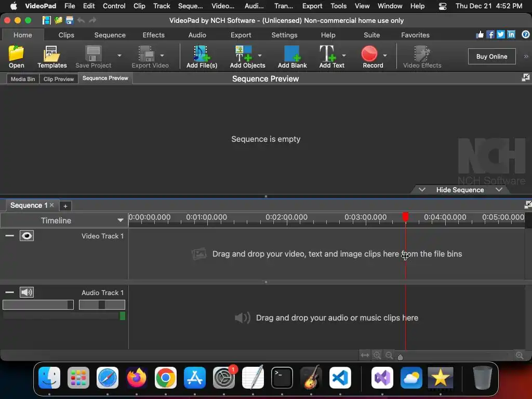Open the Media Bin tab
This screenshot has height=399, width=532.
(23, 79)
